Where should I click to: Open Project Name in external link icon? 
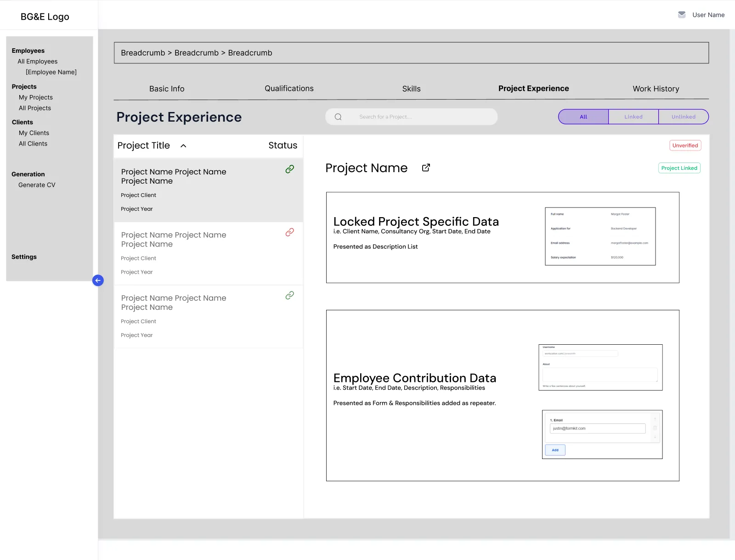click(426, 168)
